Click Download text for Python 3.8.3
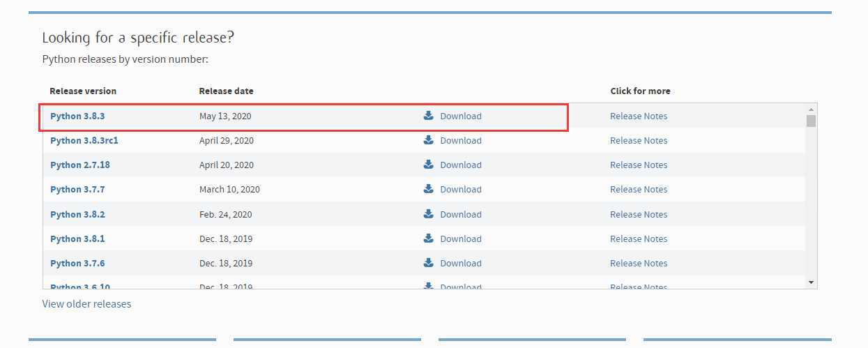 pos(461,116)
